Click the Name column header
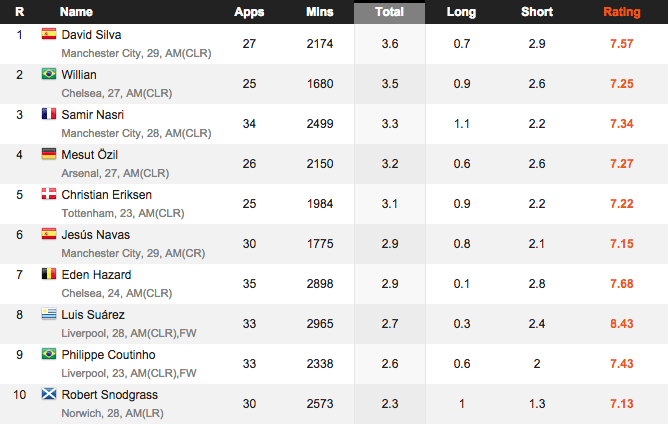This screenshot has height=424, width=669. coord(76,12)
